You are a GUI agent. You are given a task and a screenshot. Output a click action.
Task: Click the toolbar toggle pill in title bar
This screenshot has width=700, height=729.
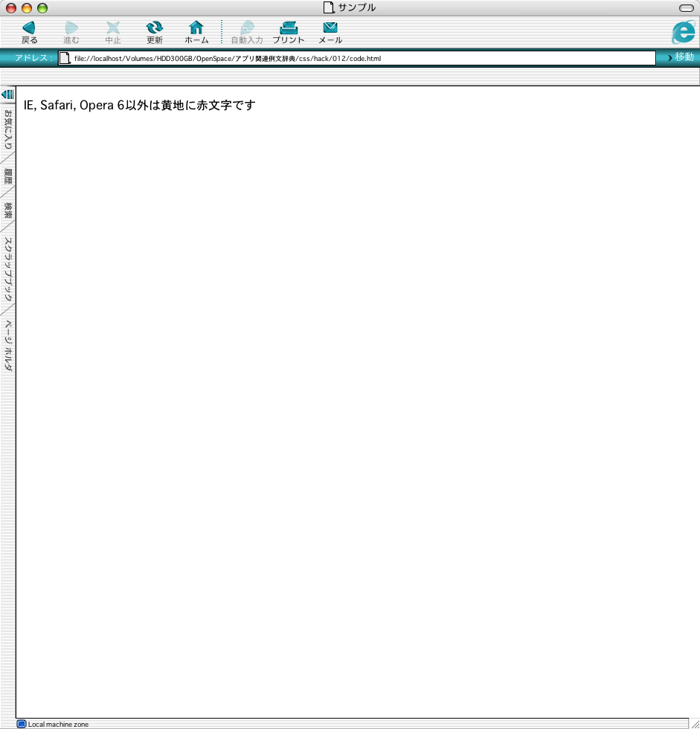pyautogui.click(x=686, y=8)
